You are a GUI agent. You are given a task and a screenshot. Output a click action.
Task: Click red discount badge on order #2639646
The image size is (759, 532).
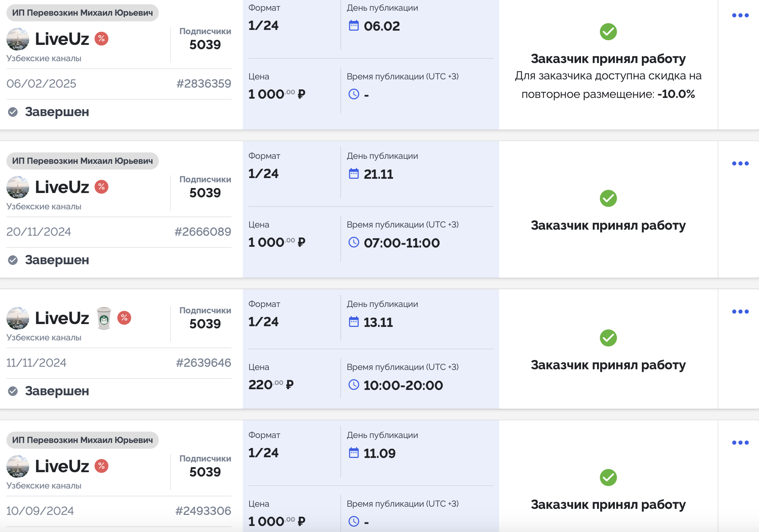[124, 318]
